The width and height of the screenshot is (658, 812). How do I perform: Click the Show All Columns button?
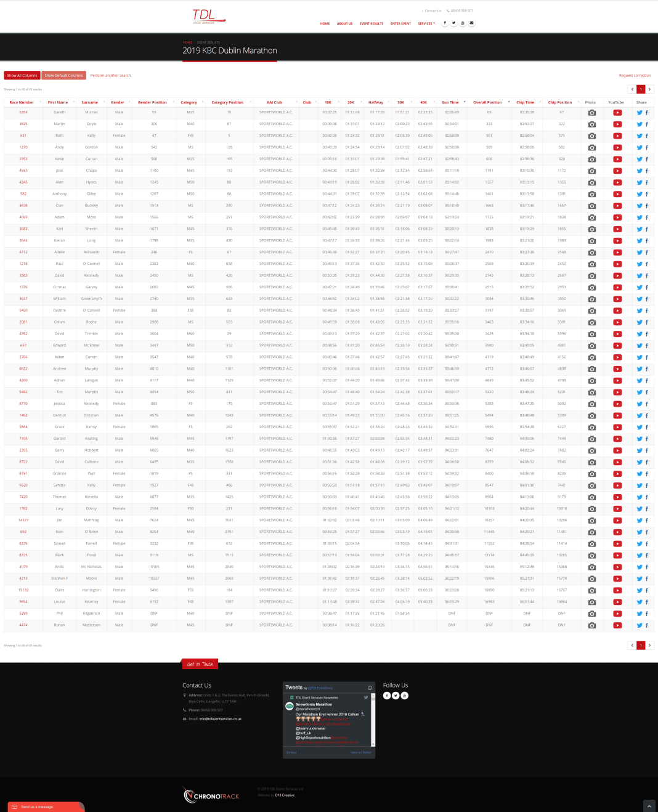22,75
